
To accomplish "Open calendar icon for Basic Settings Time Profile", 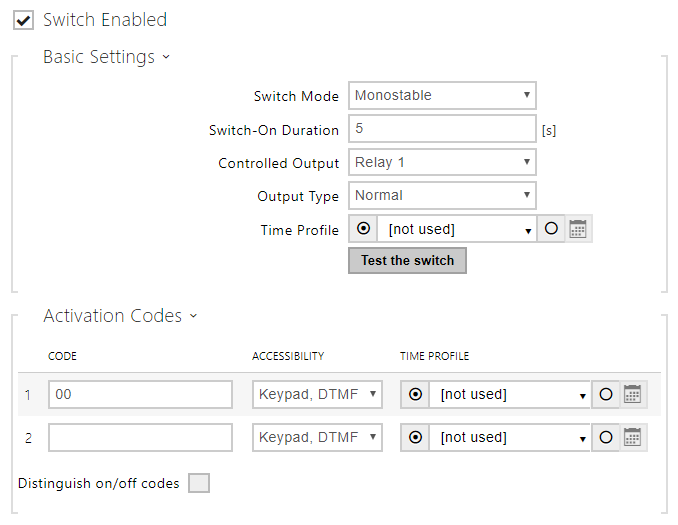I will (578, 229).
